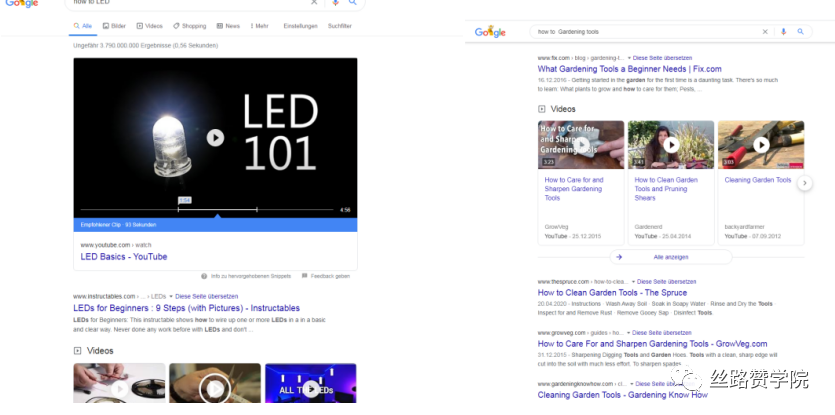Clear the 'how to LED' search box
The image size is (835, 415).
coord(314,3)
